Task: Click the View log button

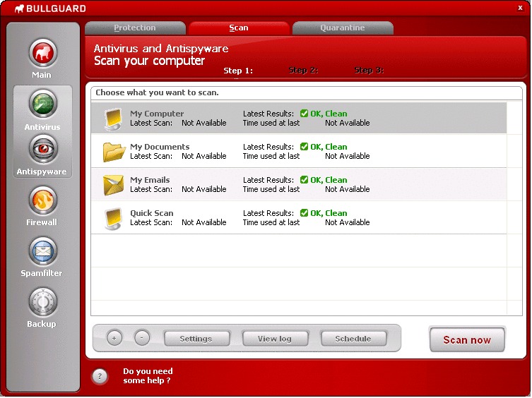Action: click(275, 339)
